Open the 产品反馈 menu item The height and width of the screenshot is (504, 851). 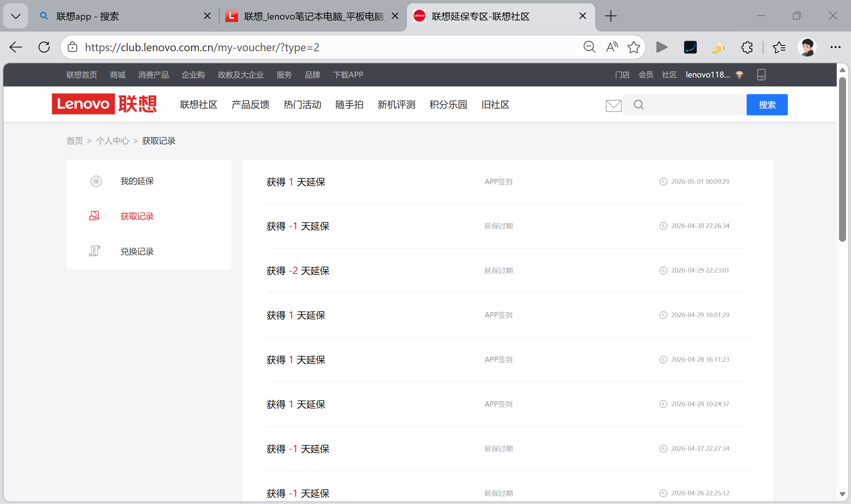click(251, 105)
